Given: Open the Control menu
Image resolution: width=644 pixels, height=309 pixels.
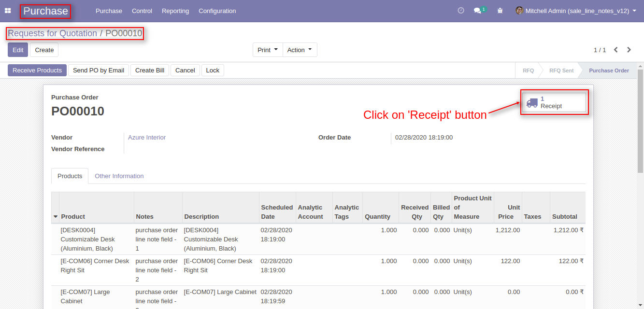Looking at the screenshot, I should [142, 11].
